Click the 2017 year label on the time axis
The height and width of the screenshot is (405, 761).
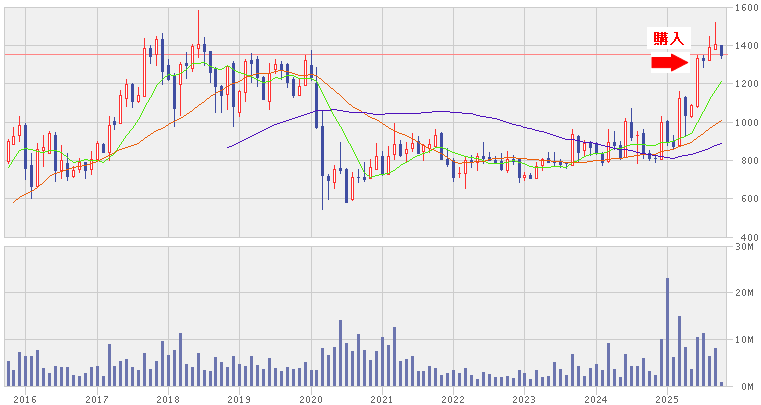click(97, 398)
